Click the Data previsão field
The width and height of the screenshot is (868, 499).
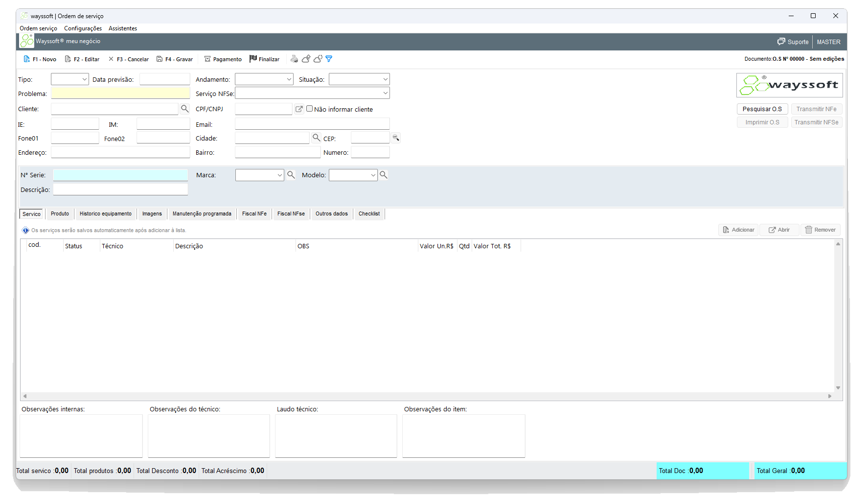pos(165,79)
